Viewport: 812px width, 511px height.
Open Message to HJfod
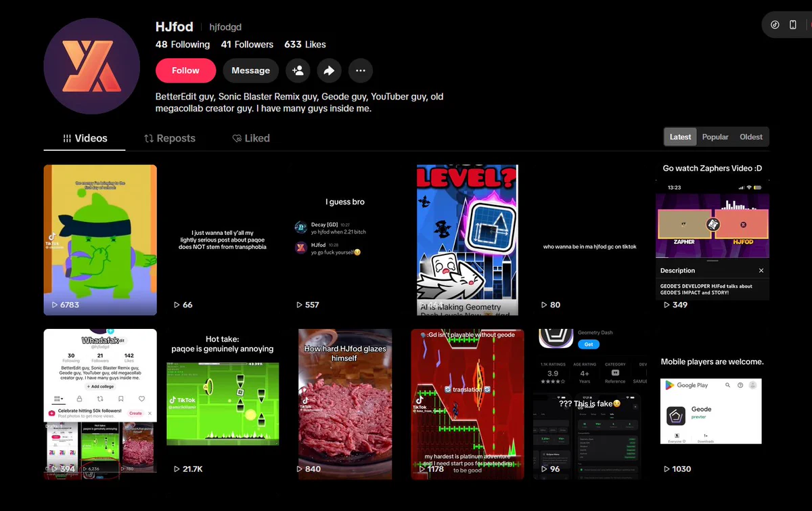click(x=250, y=70)
